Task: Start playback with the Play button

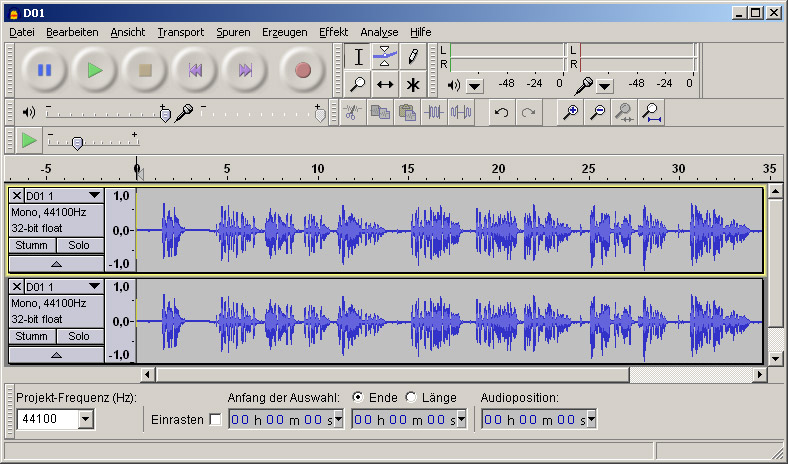Action: tap(94, 70)
